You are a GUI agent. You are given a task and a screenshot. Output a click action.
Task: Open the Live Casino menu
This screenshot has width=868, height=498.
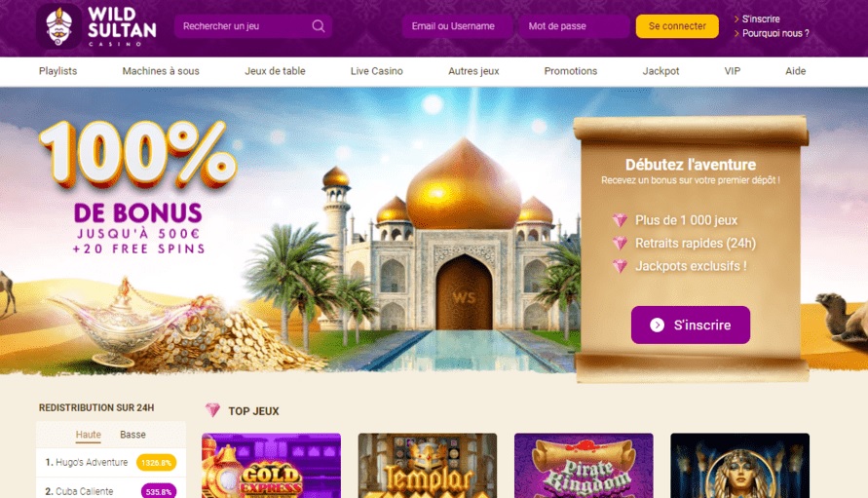point(376,71)
